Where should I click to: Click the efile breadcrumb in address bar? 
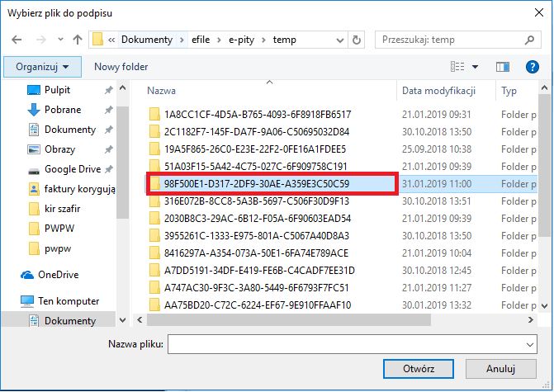point(202,39)
